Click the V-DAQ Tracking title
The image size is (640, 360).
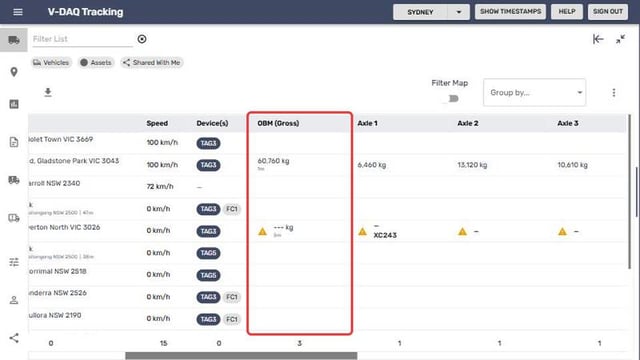[x=85, y=12]
